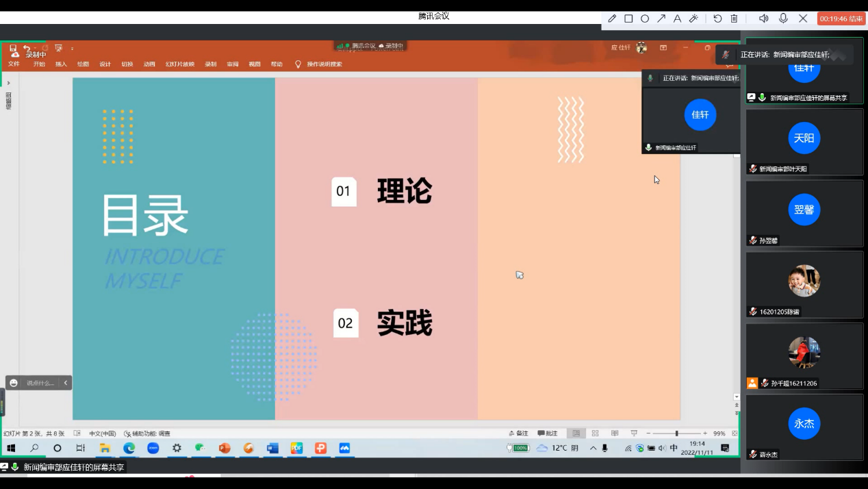Click the 说点什么 chat input box
This screenshot has height=489, width=868.
[x=40, y=383]
